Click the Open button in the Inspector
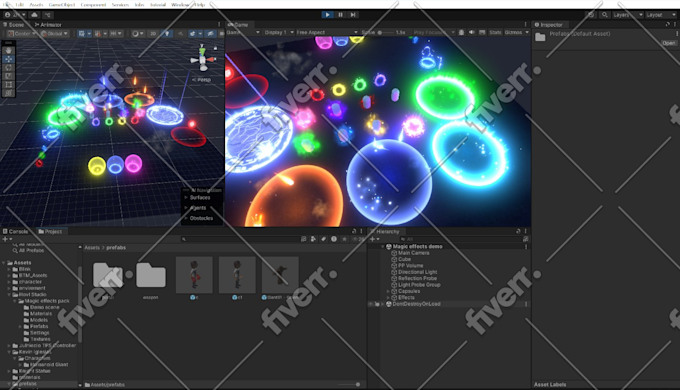The width and height of the screenshot is (680, 390). pyautogui.click(x=668, y=43)
